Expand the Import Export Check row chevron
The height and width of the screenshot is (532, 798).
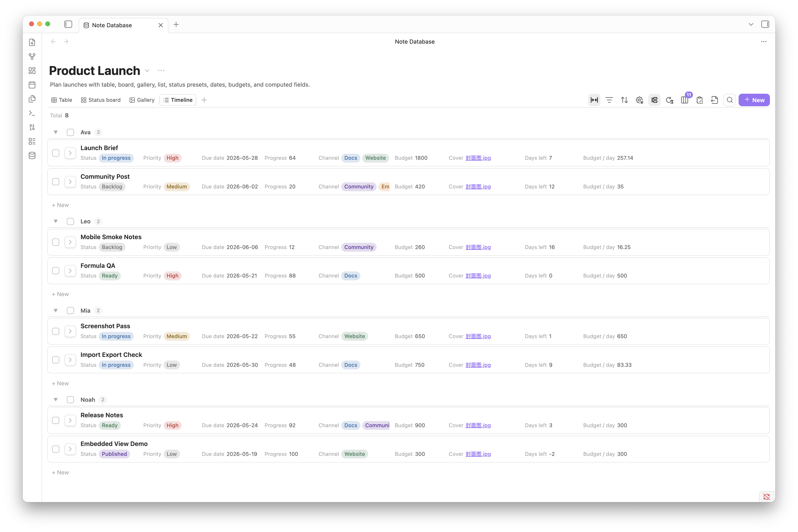tap(70, 360)
